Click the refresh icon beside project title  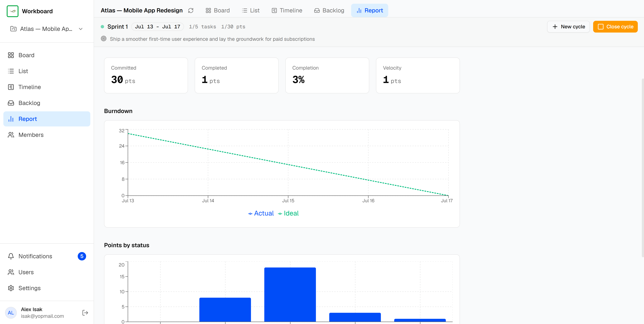[191, 11]
